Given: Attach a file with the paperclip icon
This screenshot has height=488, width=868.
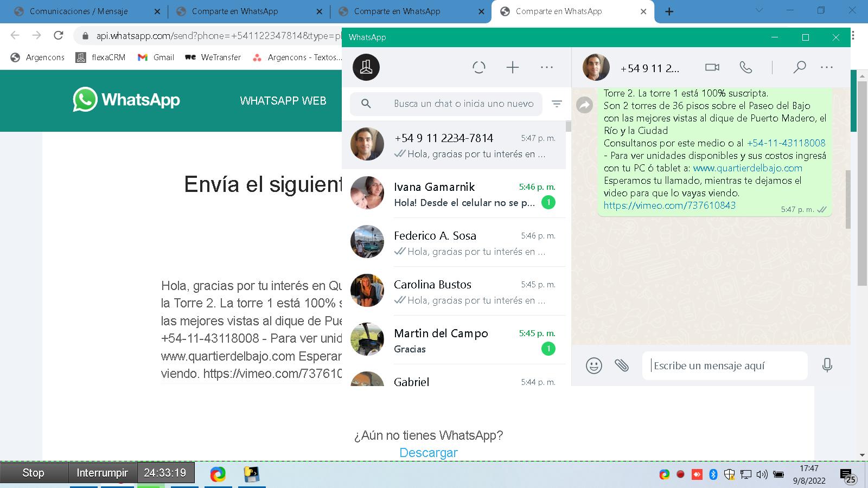Looking at the screenshot, I should (x=622, y=365).
